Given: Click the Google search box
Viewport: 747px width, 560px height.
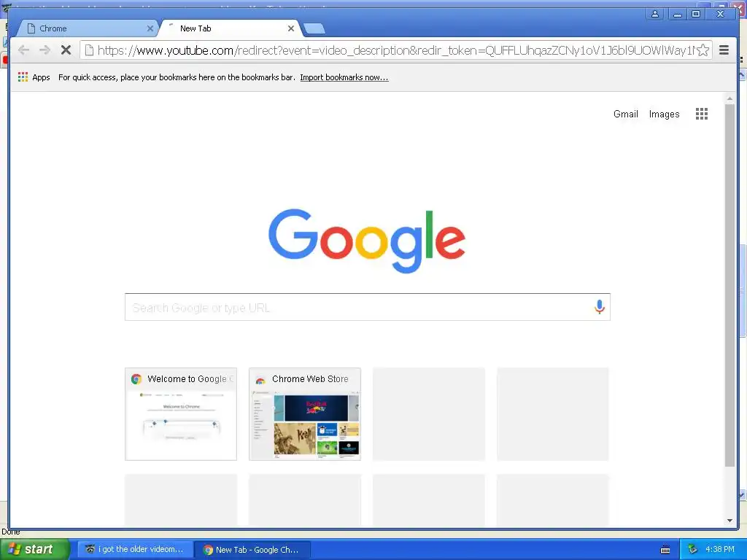Looking at the screenshot, I should tap(368, 307).
